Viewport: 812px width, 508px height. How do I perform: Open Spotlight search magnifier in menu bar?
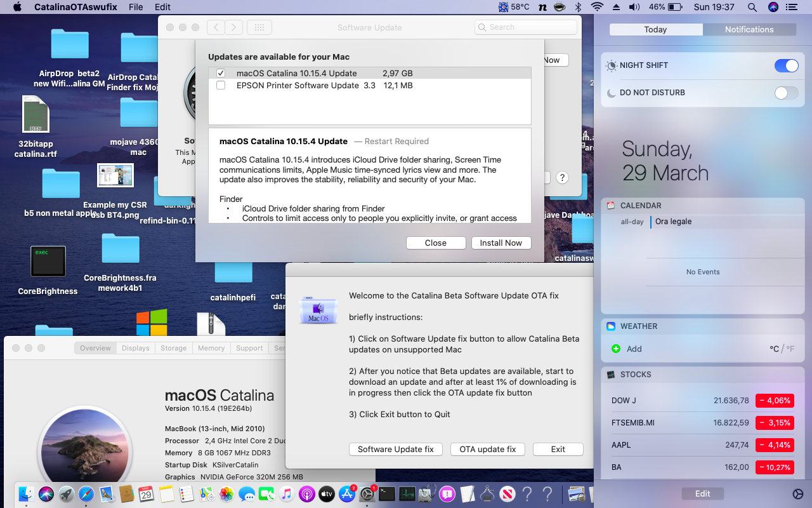click(x=752, y=7)
